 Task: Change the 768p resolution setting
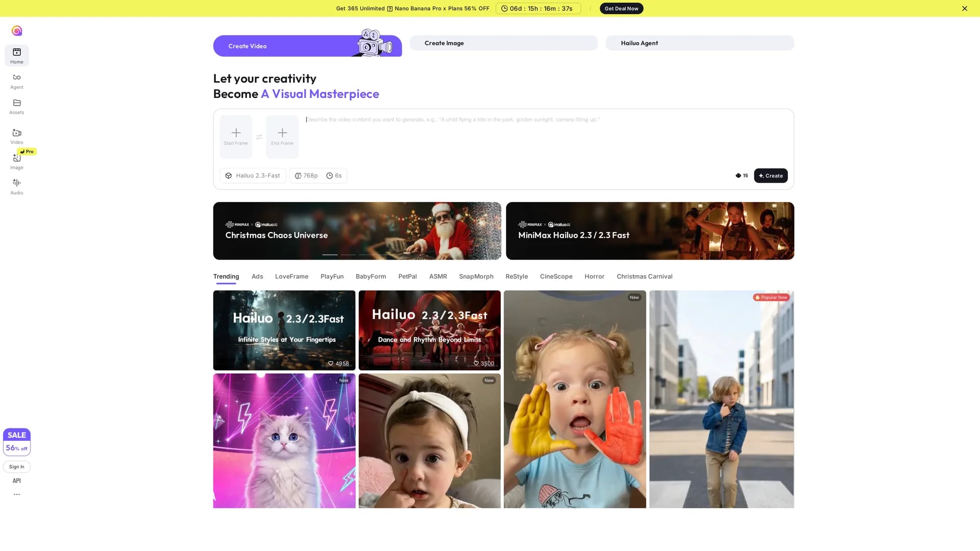(306, 176)
